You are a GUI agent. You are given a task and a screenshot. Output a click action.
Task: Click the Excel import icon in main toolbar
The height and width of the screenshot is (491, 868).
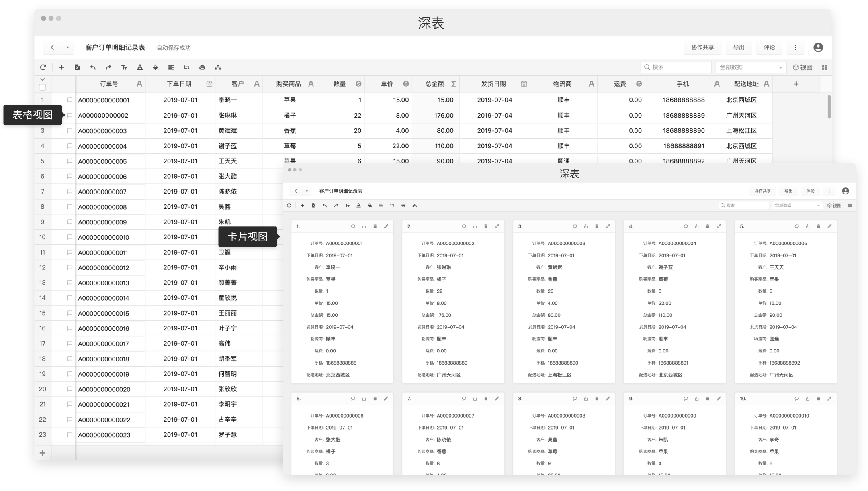coord(77,67)
